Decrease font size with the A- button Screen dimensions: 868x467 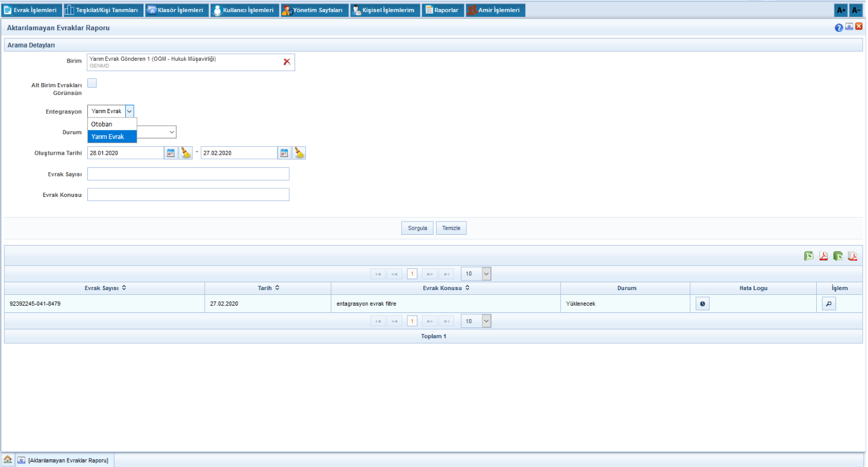coord(856,10)
